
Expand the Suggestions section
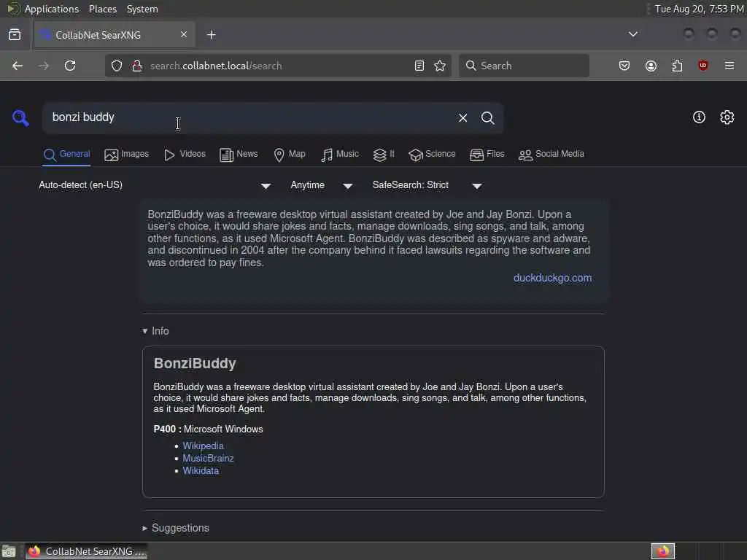pyautogui.click(x=176, y=528)
